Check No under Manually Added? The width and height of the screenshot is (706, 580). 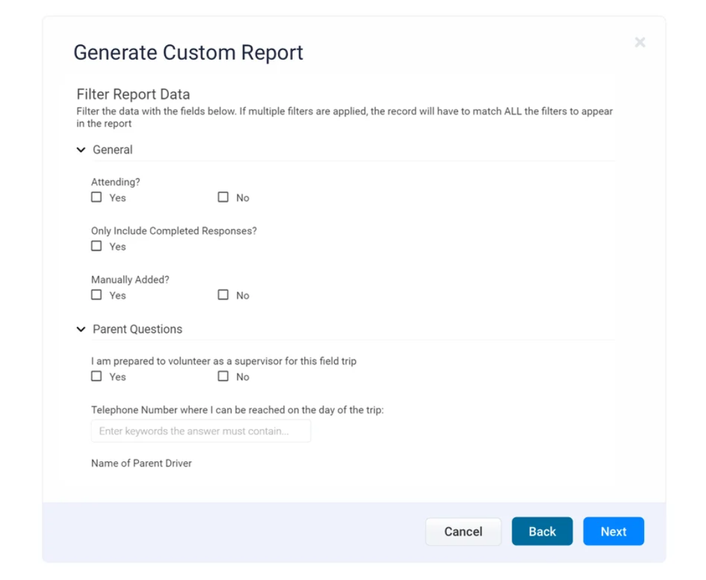(223, 295)
